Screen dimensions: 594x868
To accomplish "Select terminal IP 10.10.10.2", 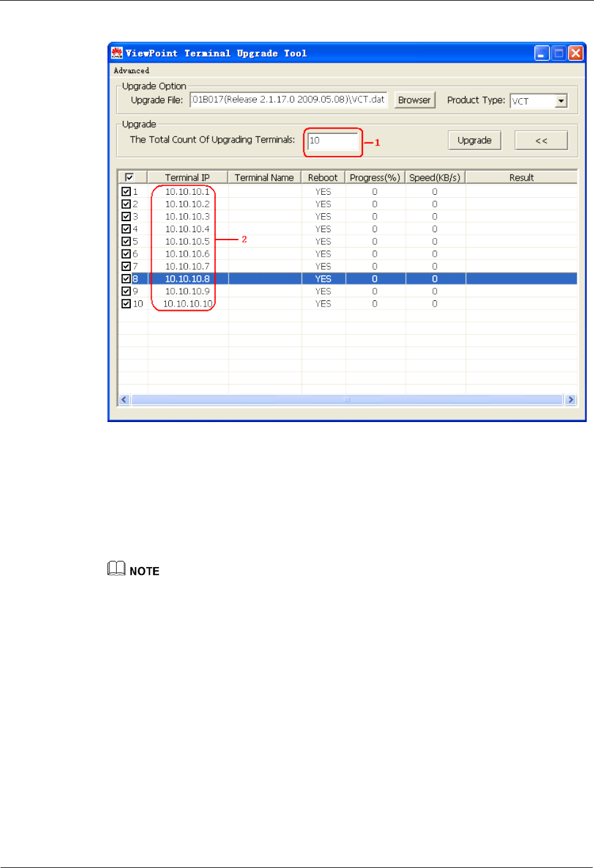I will click(187, 204).
